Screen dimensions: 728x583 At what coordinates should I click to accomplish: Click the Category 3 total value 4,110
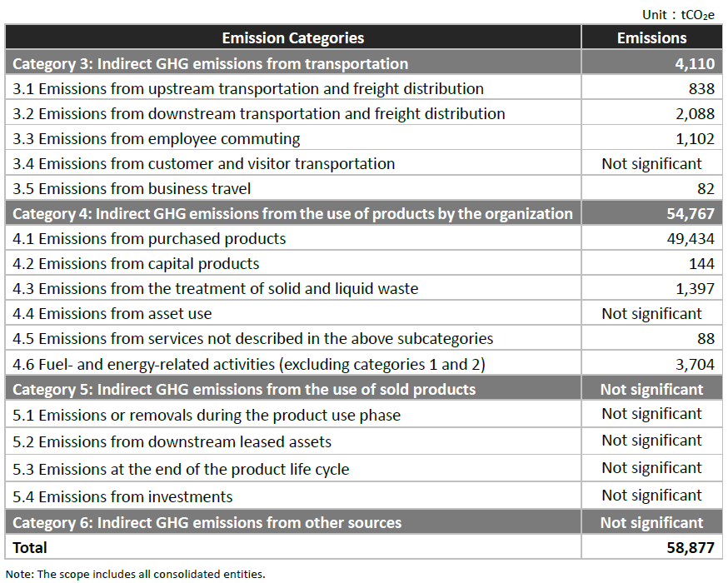[694, 63]
